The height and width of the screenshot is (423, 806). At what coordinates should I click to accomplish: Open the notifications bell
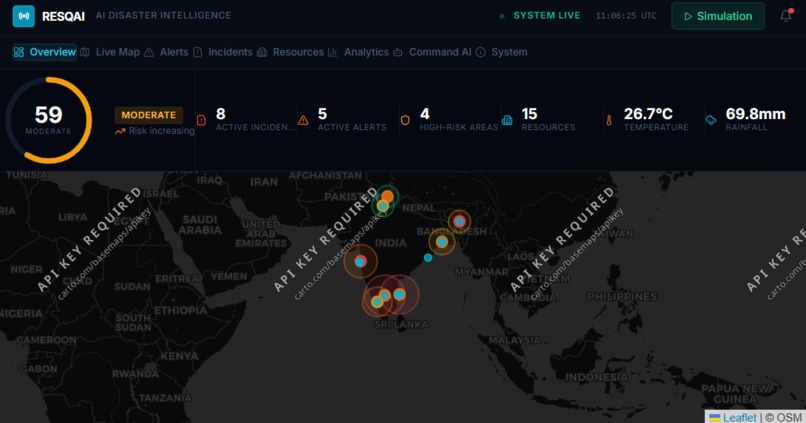click(x=786, y=16)
